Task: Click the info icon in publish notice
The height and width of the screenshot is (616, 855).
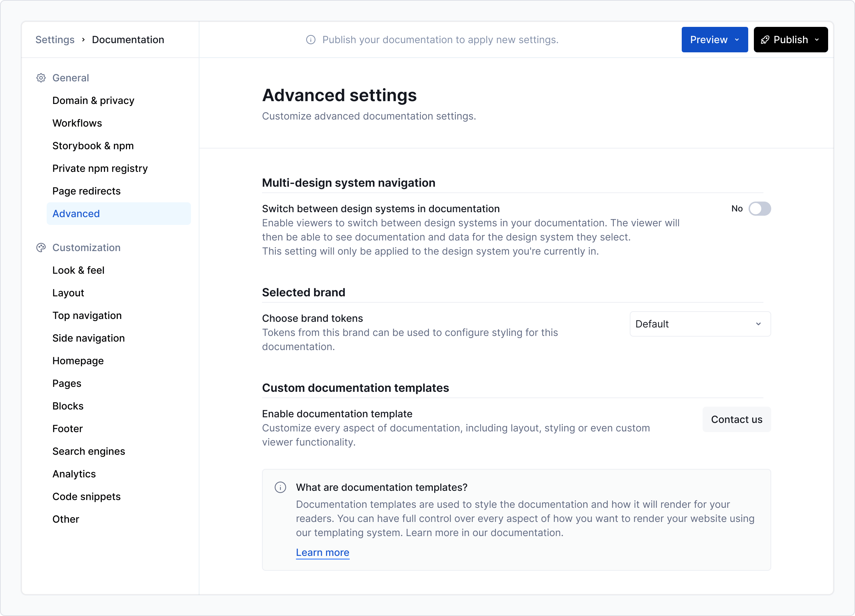Action: (x=310, y=40)
